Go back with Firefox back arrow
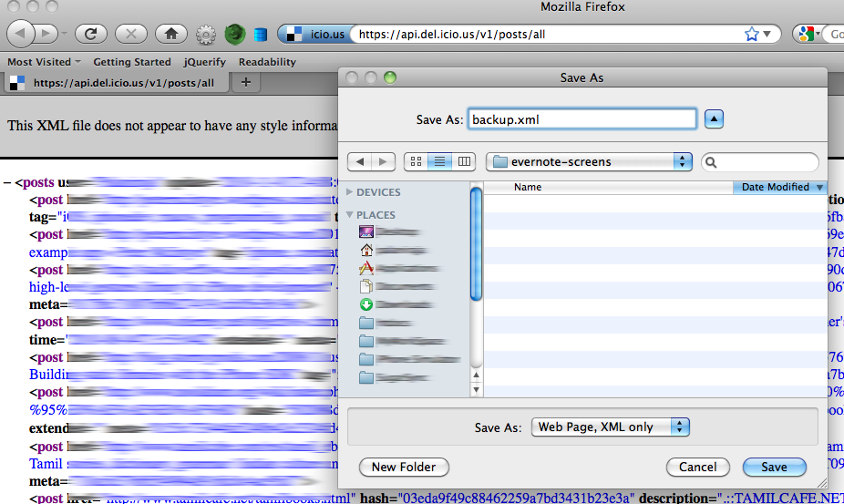 (20, 34)
